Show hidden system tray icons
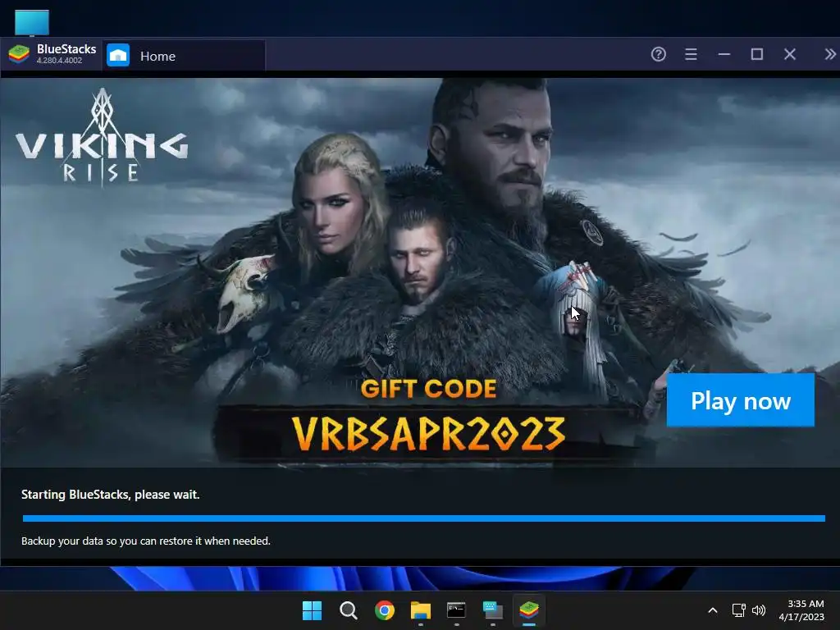The width and height of the screenshot is (840, 630). coord(713,610)
